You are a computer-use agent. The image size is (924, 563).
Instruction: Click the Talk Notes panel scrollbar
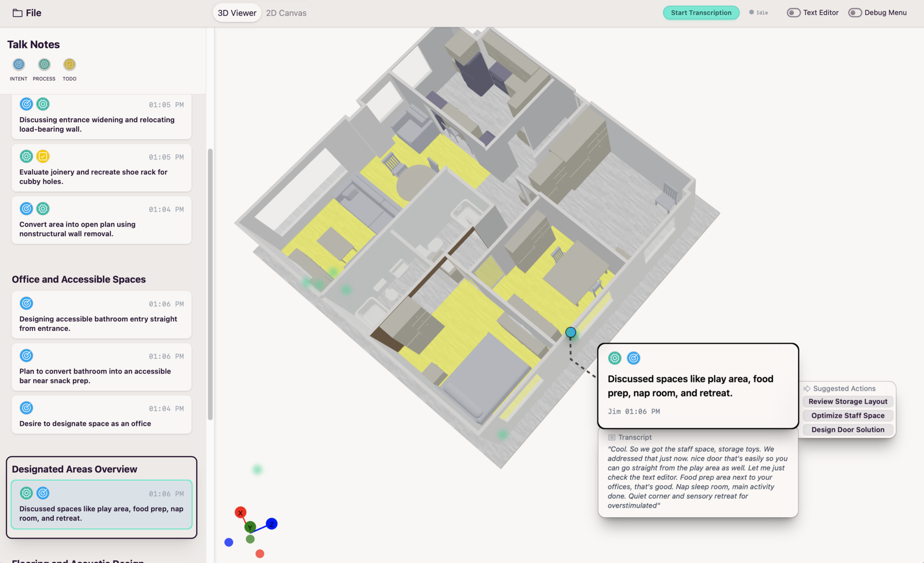210,284
